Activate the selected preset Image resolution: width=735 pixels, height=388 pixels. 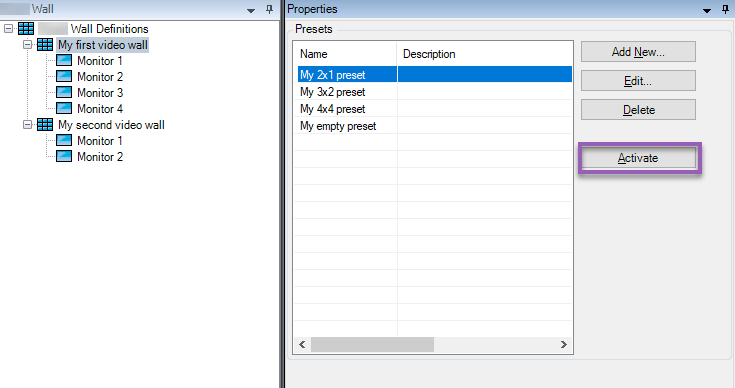638,158
